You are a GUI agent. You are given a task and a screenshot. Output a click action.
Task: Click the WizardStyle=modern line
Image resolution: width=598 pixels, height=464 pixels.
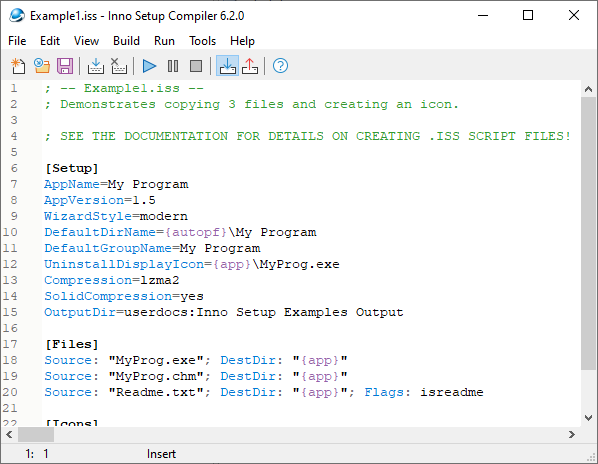coord(116,216)
